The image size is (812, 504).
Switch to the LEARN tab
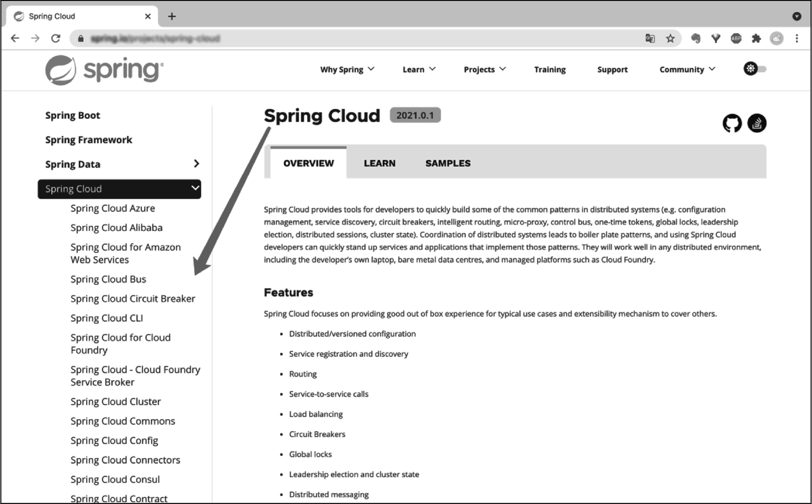(x=379, y=163)
